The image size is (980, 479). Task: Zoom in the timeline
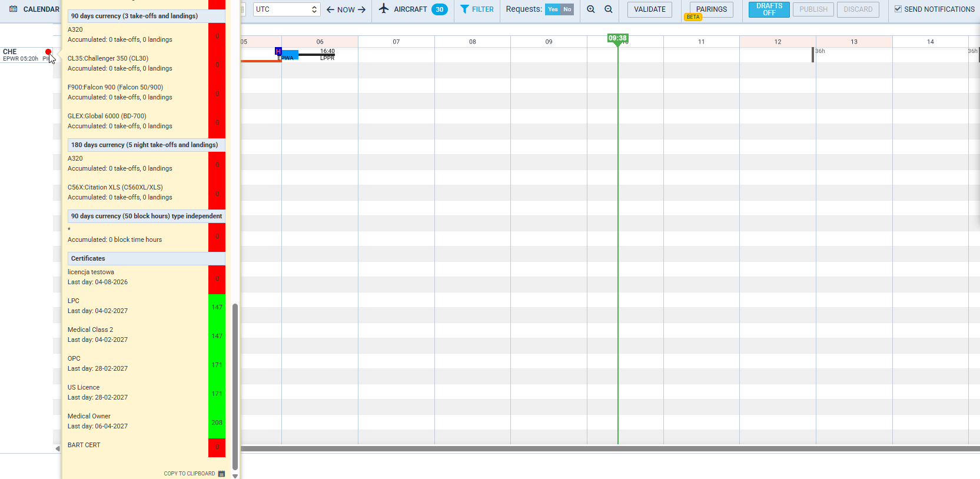coord(591,9)
